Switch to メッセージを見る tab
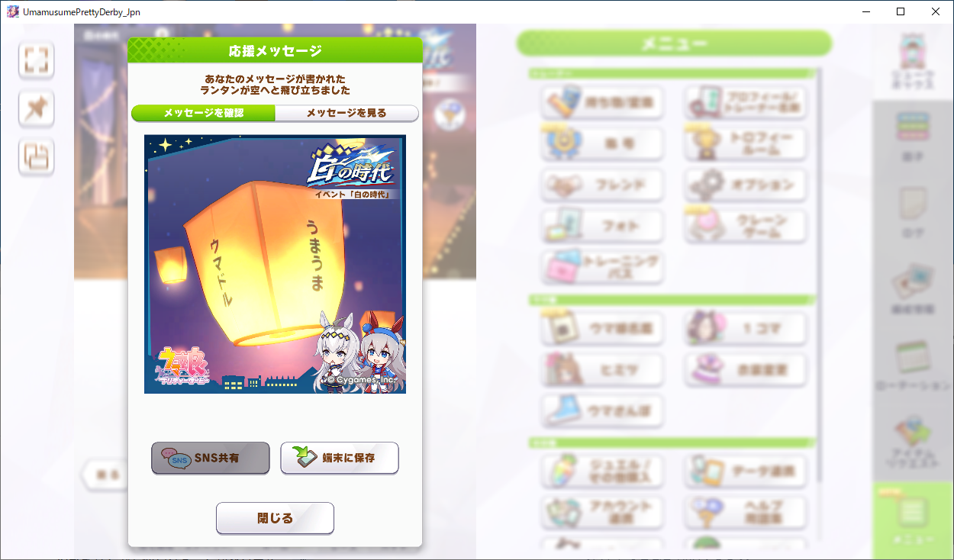This screenshot has width=954, height=560. [x=346, y=113]
